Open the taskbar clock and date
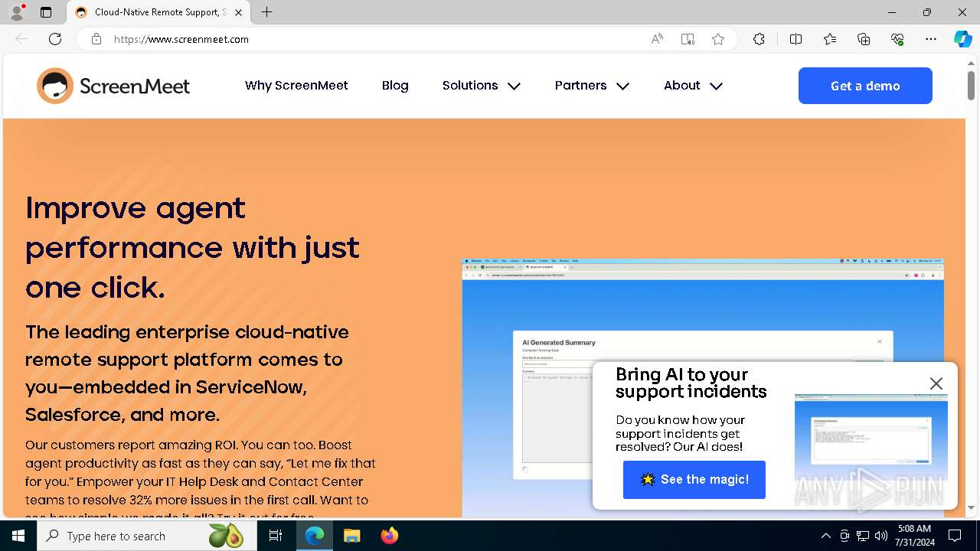Image resolution: width=980 pixels, height=551 pixels. tap(914, 536)
